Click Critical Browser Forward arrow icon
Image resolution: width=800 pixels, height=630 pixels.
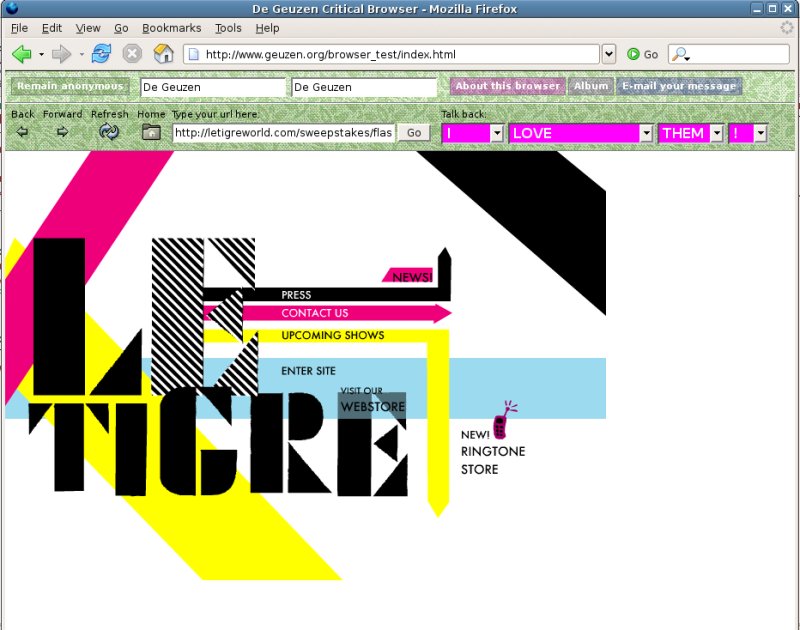(62, 132)
